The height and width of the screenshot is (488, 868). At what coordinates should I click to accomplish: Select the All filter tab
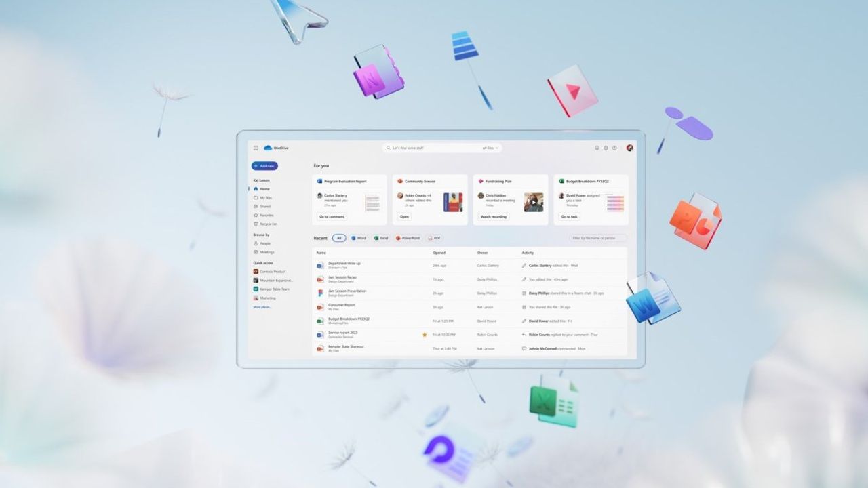click(339, 238)
